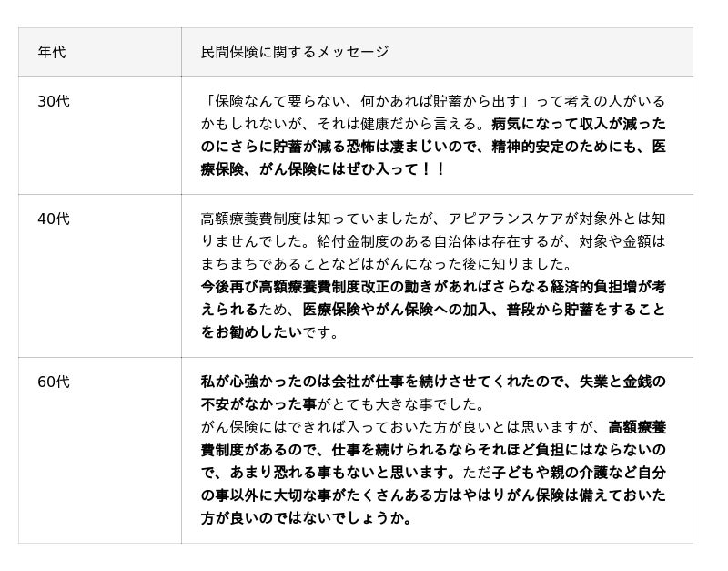The height and width of the screenshot is (571, 728).
Task: Select the "40代" row label
Action: [x=54, y=219]
